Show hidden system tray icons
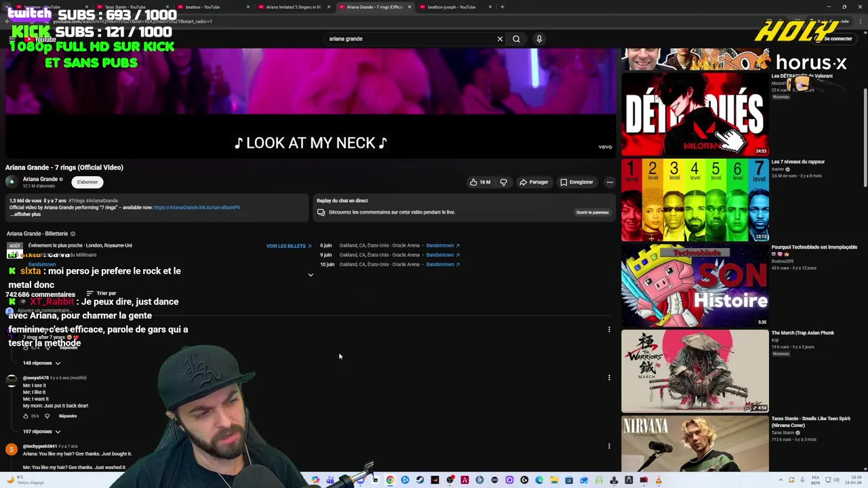Viewport: 868px width, 488px height. [x=781, y=480]
